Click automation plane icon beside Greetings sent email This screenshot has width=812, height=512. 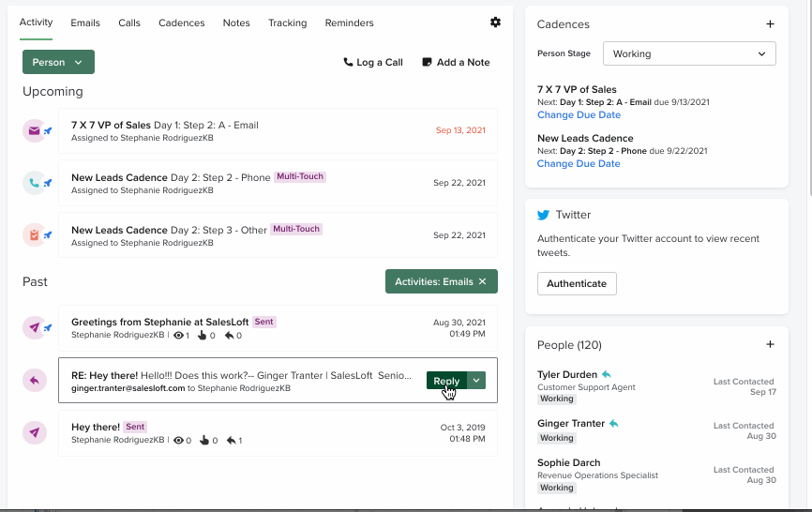[x=48, y=327]
